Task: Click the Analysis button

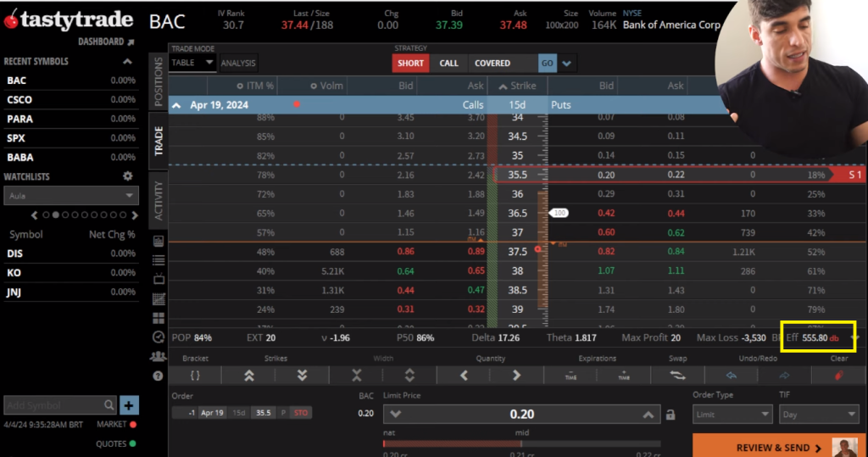Action: point(238,63)
